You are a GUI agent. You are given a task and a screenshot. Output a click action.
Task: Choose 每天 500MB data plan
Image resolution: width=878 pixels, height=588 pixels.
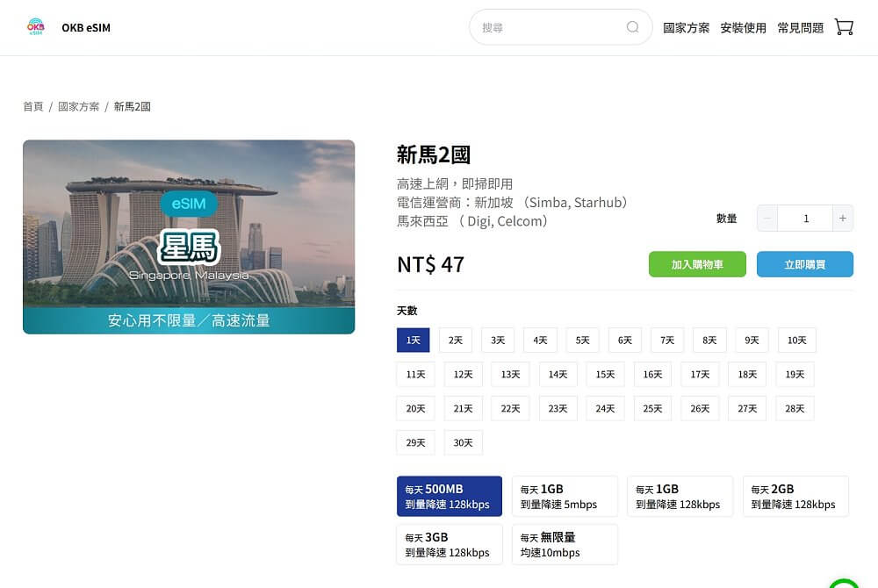coord(450,496)
